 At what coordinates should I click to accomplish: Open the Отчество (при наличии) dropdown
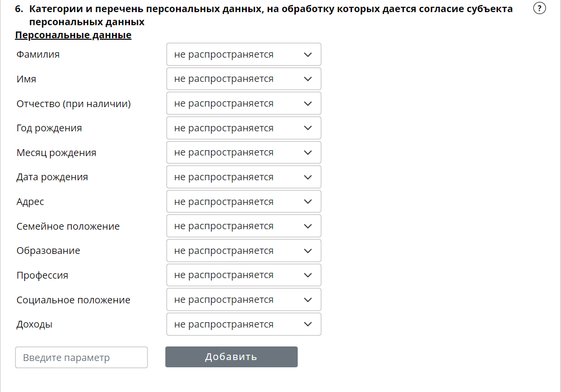pos(243,104)
